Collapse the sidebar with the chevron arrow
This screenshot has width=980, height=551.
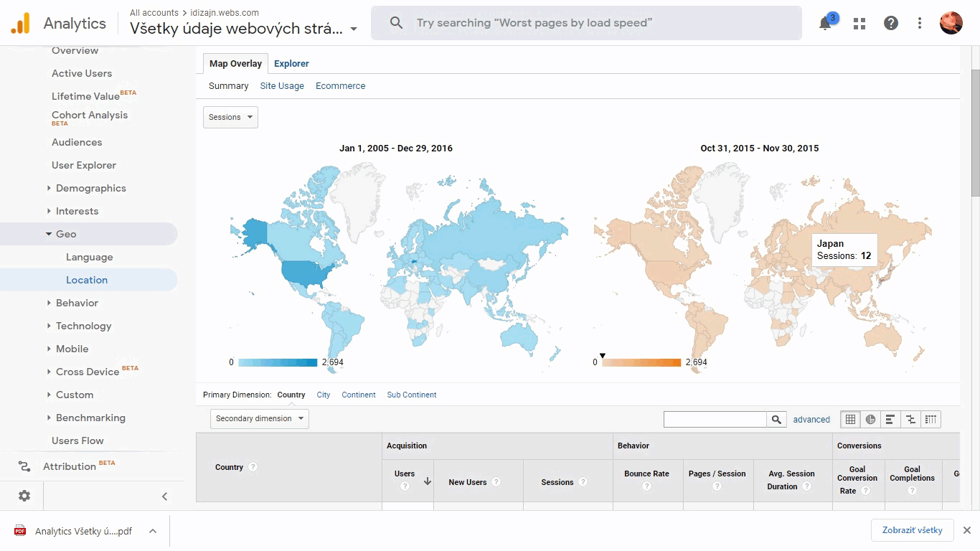coord(164,496)
